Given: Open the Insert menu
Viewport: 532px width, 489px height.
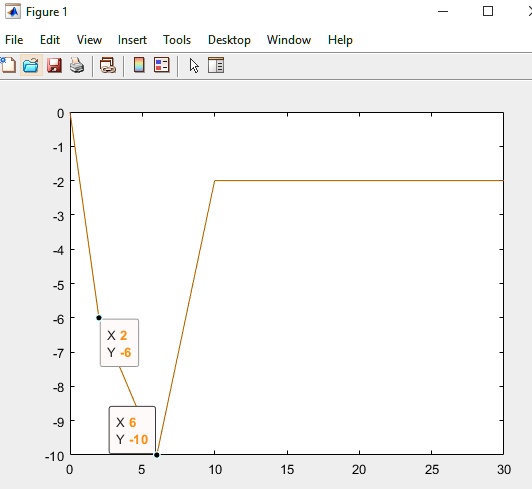Looking at the screenshot, I should click(132, 40).
